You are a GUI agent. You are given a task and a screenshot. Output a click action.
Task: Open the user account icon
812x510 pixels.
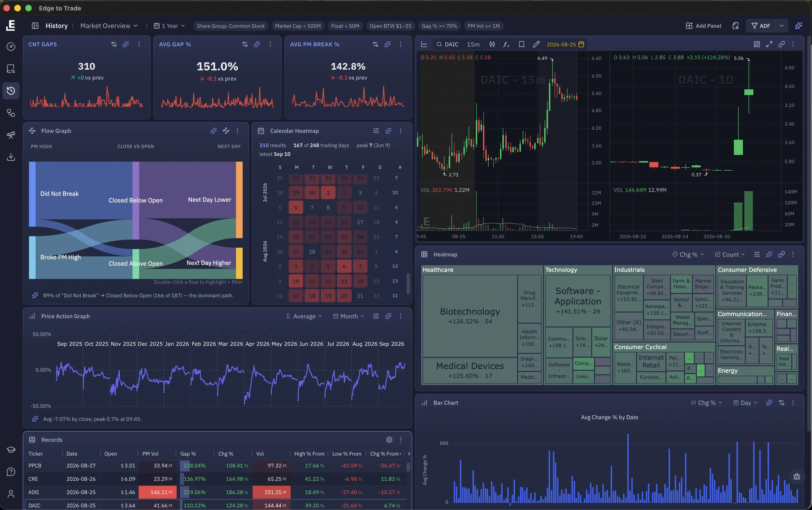point(11,494)
